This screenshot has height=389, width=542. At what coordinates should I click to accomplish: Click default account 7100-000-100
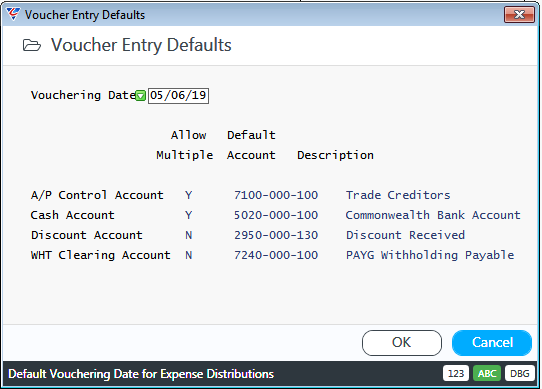(x=276, y=195)
